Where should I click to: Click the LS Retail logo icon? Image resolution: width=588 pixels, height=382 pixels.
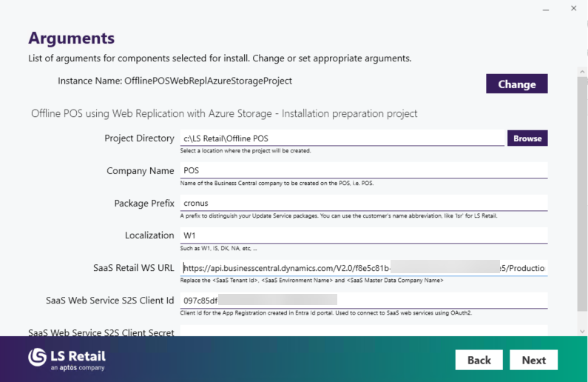tap(38, 357)
